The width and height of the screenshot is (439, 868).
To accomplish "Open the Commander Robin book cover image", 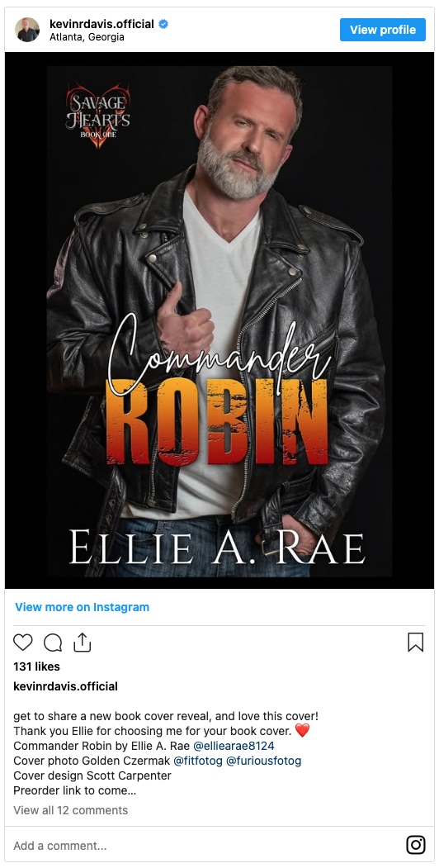I will pos(219,320).
